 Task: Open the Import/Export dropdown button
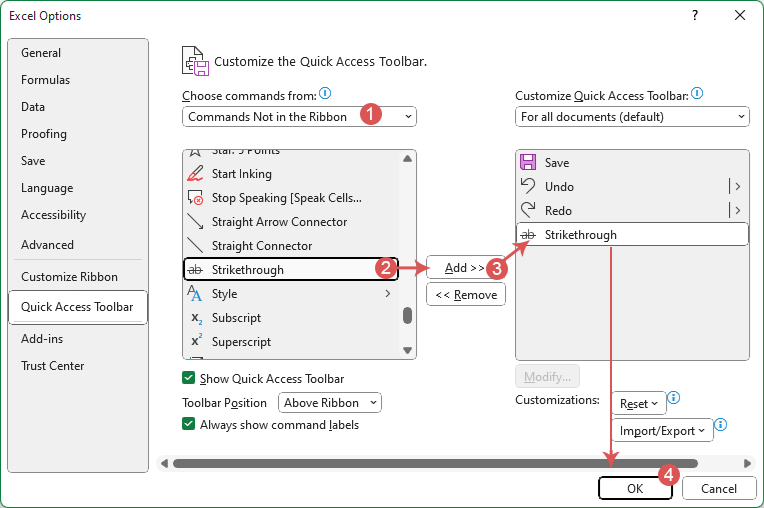click(x=661, y=431)
